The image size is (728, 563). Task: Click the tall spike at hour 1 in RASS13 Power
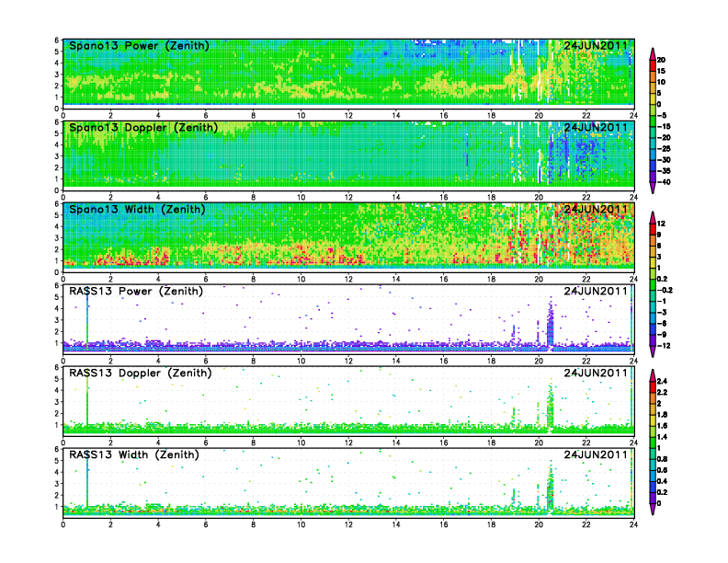pyautogui.click(x=87, y=318)
